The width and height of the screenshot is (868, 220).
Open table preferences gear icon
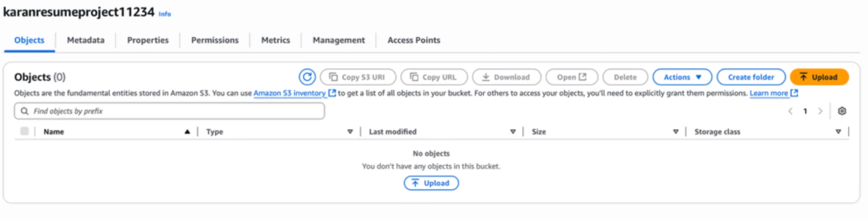[x=842, y=111]
